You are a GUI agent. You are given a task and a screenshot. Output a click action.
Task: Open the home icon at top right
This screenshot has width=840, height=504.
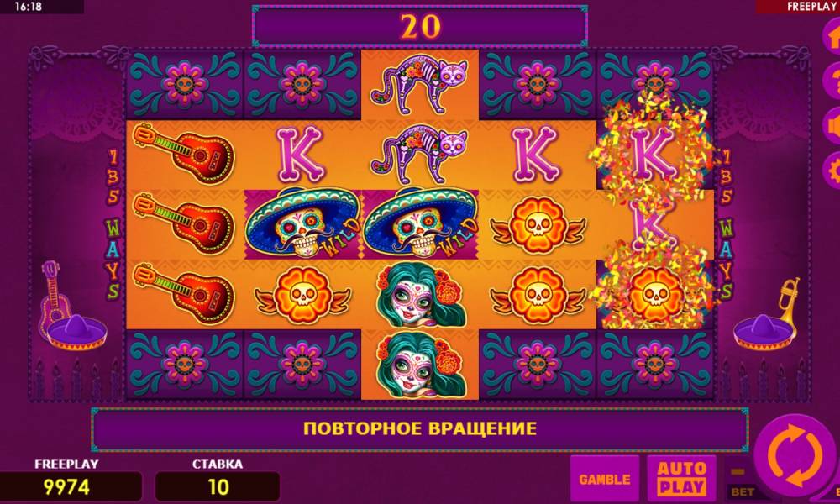(x=832, y=36)
